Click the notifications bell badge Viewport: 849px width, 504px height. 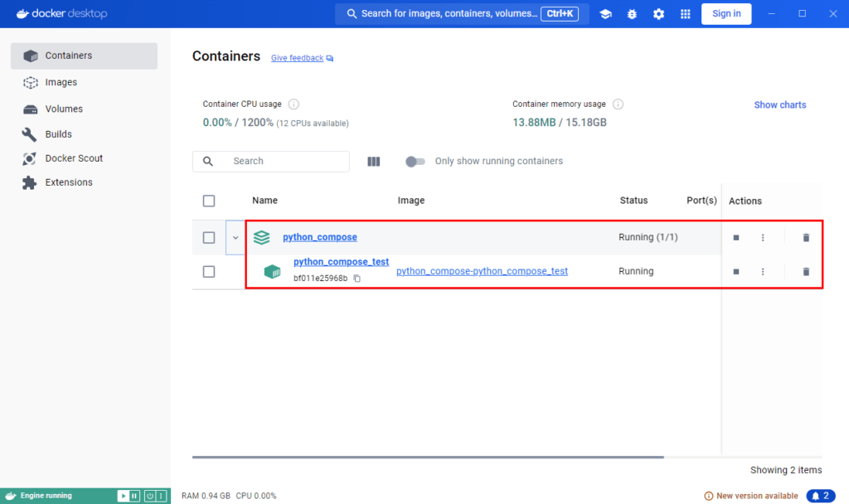817,496
